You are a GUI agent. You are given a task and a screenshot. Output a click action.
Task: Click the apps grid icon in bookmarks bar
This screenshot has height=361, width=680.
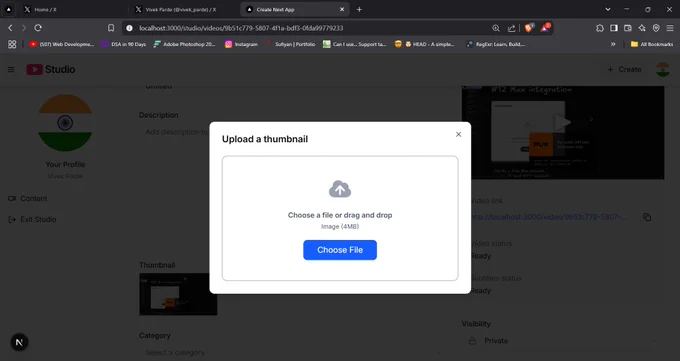tap(12, 44)
